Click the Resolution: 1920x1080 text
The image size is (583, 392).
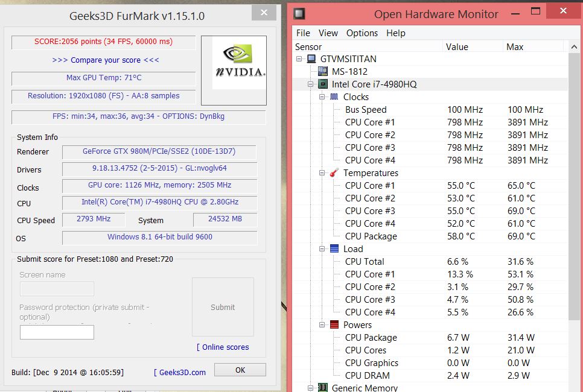pos(103,96)
